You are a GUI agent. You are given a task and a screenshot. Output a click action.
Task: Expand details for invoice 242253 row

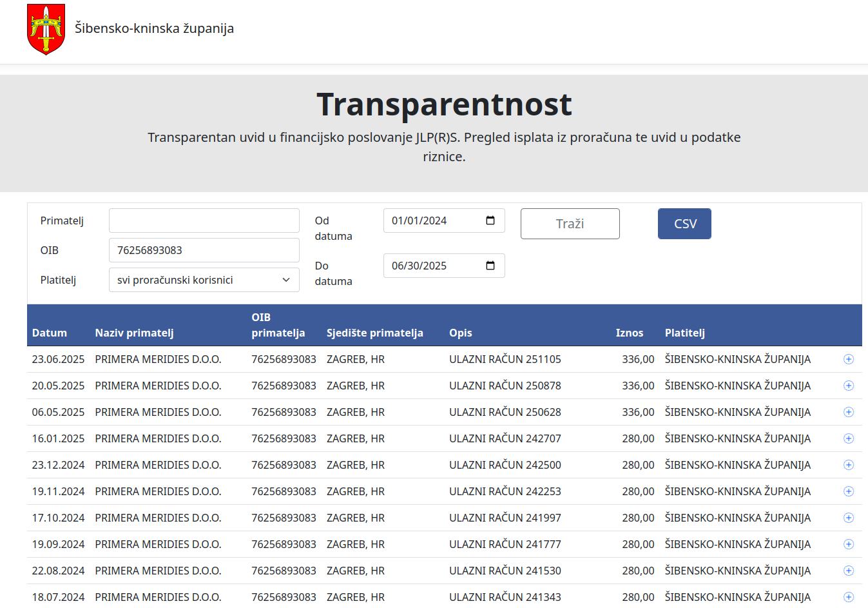click(x=848, y=491)
